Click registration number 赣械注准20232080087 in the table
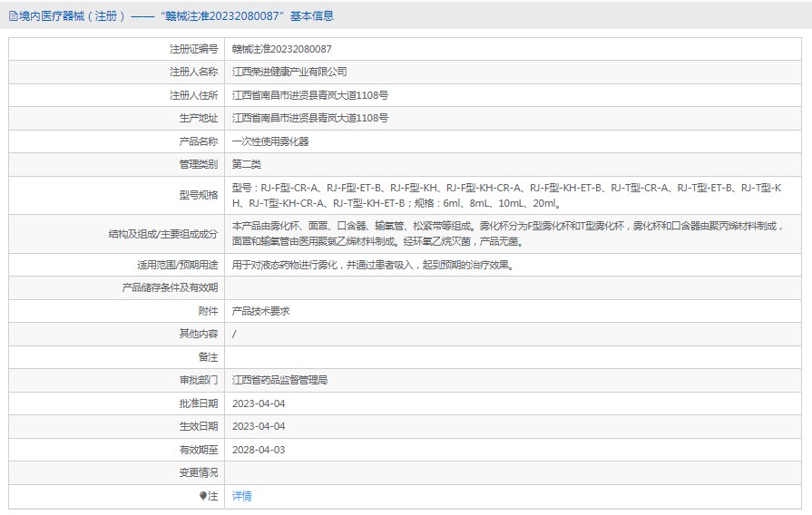The width and height of the screenshot is (812, 515). click(281, 49)
